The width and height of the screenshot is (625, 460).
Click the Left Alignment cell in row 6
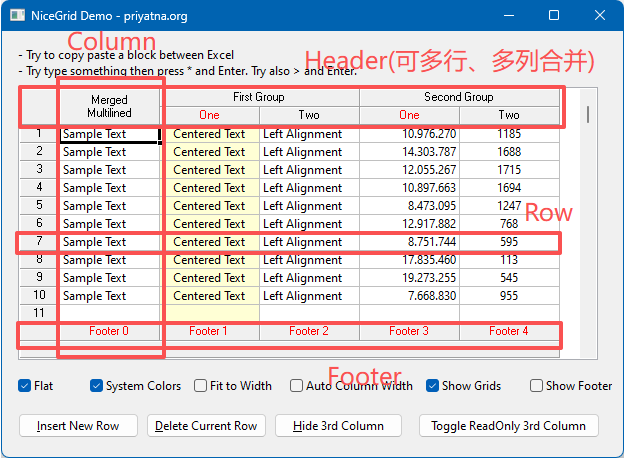(x=309, y=224)
